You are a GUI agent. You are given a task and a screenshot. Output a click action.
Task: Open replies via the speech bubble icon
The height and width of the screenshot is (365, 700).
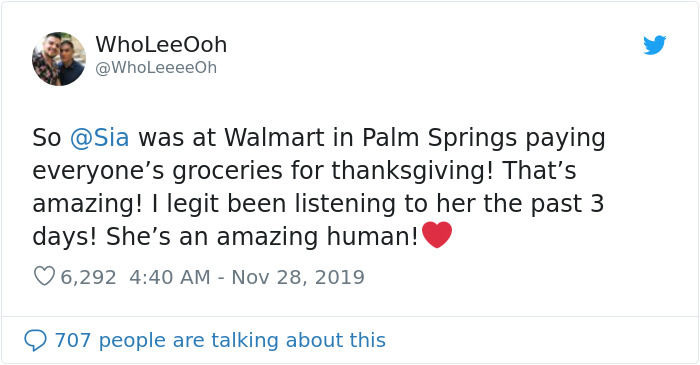pos(35,340)
